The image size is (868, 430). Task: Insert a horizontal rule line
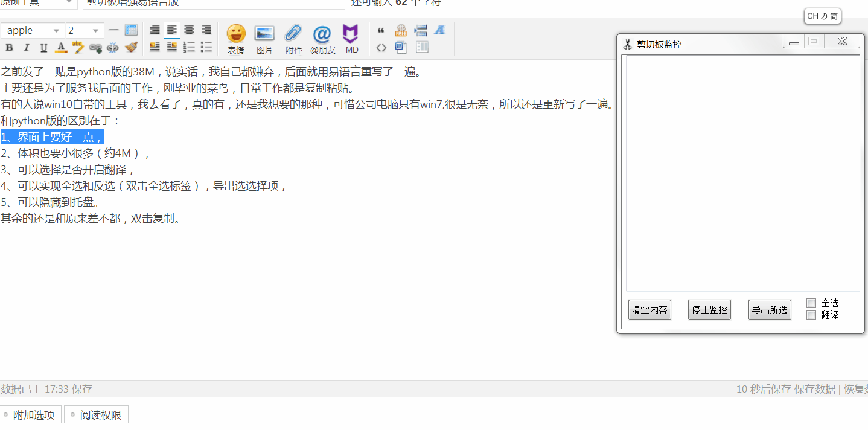[113, 30]
